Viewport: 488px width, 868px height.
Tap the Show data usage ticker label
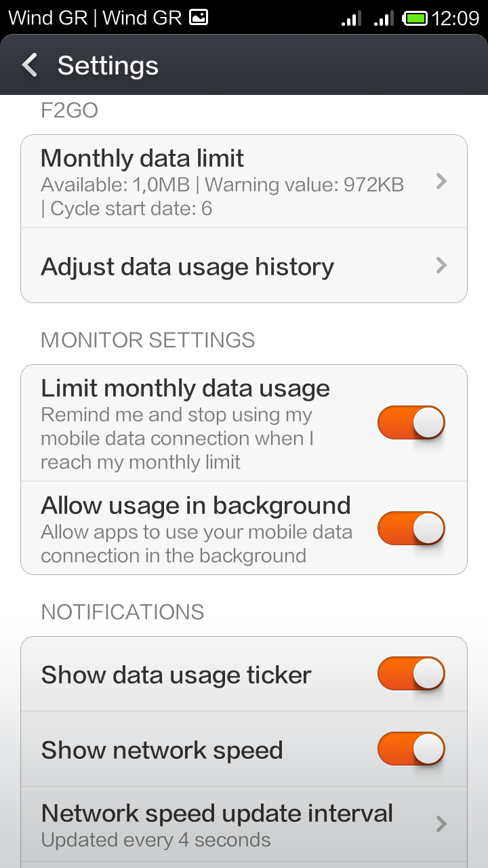(176, 675)
